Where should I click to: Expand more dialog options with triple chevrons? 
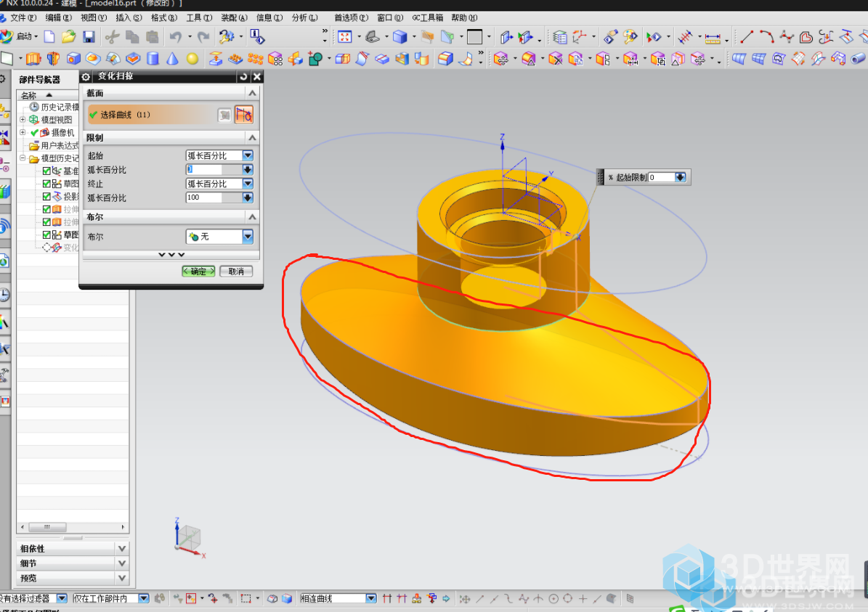(171, 255)
